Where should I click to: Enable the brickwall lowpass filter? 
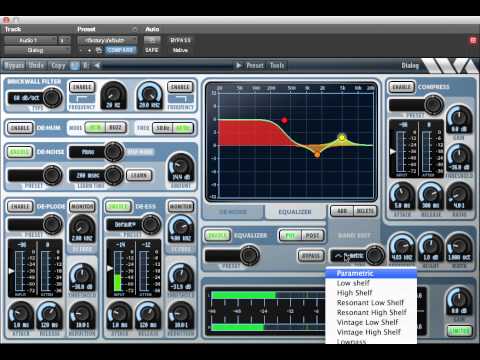point(180,87)
